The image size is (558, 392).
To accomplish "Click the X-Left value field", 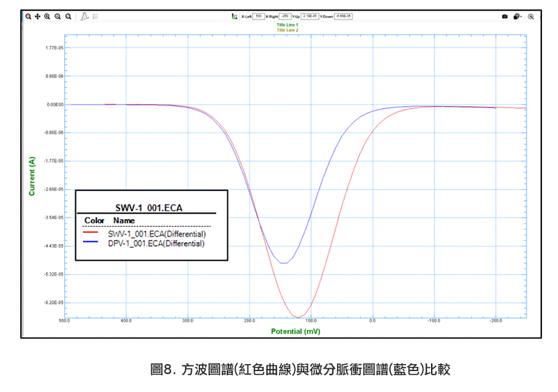I will (x=258, y=15).
